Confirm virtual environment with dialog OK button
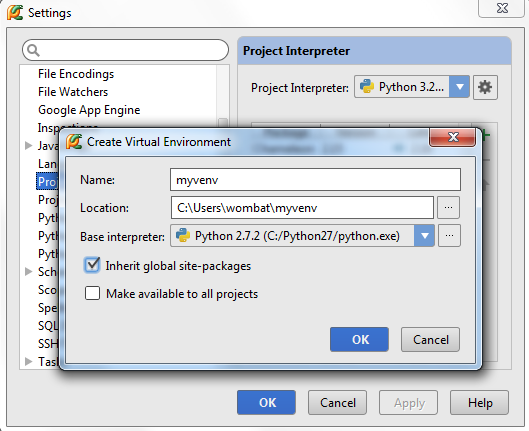Viewport: 529px width, 431px height. [x=359, y=339]
